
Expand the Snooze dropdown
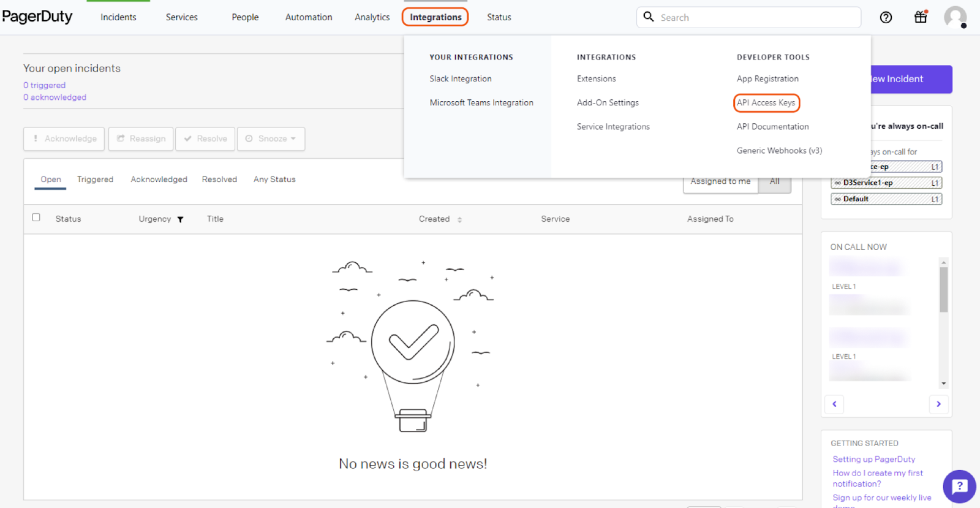click(271, 139)
